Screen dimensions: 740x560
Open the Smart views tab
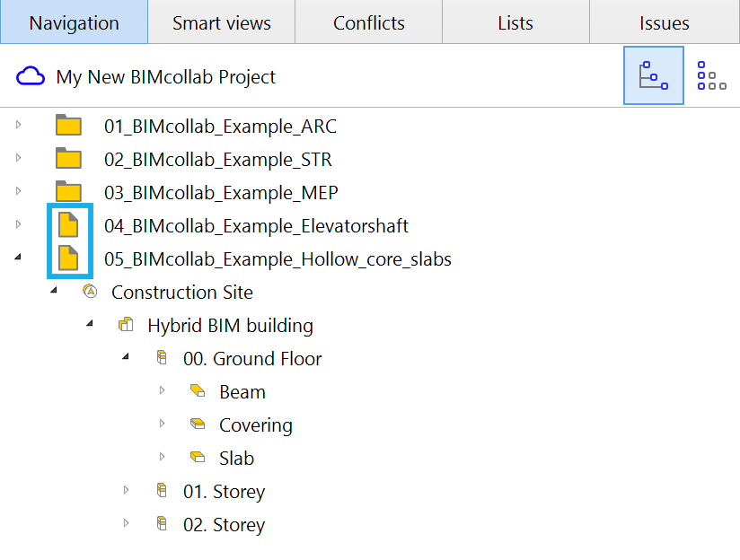[221, 22]
